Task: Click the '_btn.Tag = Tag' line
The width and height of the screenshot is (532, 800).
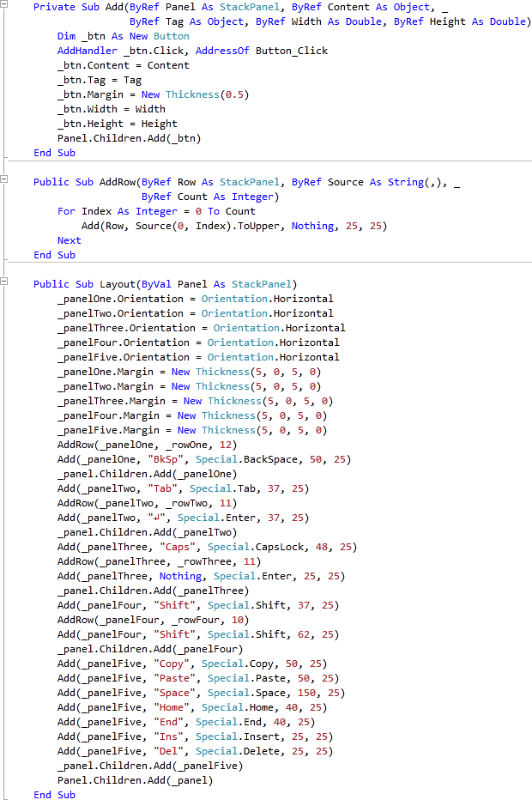Action: tap(100, 80)
